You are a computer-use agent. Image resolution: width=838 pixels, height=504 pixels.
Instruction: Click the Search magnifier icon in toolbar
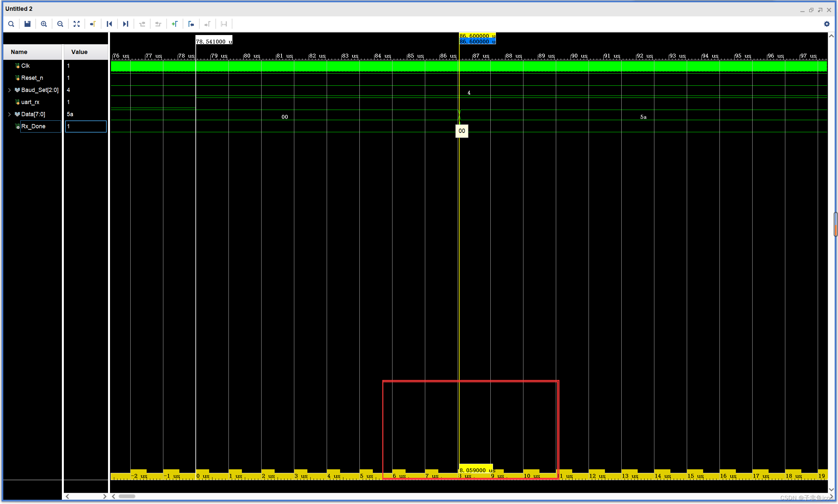(11, 24)
